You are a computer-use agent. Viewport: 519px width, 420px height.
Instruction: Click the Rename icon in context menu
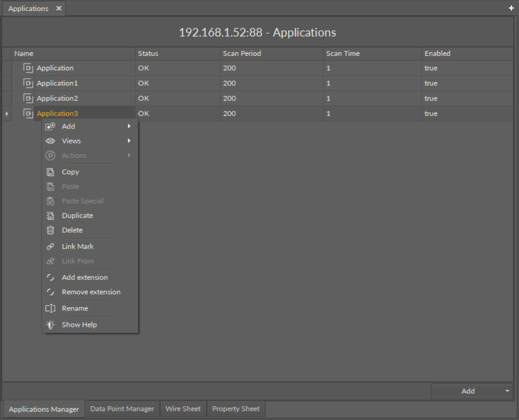point(50,308)
